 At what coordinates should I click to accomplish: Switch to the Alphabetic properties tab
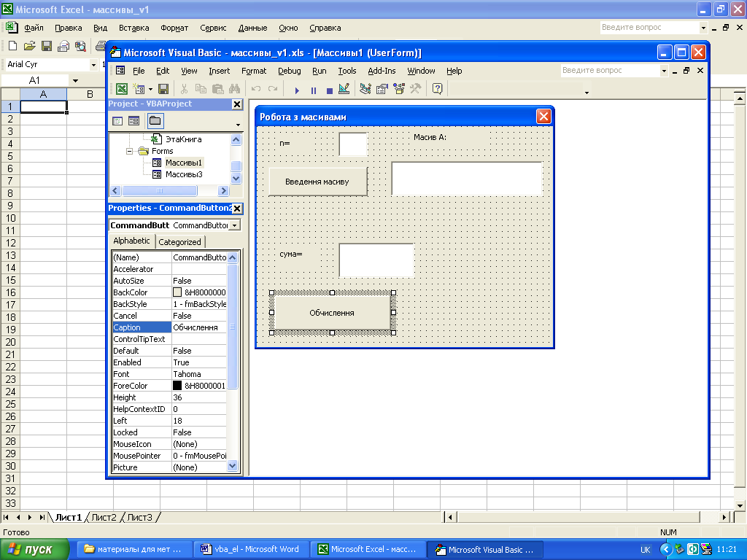[131, 241]
